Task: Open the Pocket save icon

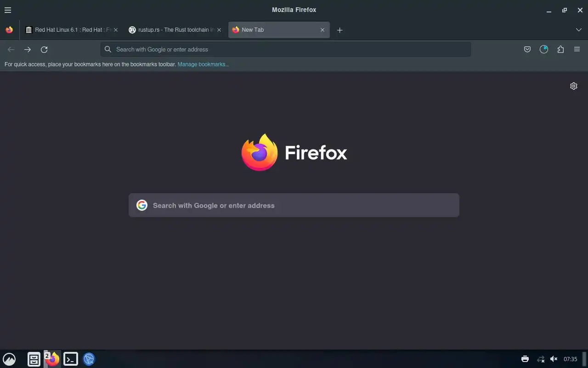Action: tap(527, 49)
